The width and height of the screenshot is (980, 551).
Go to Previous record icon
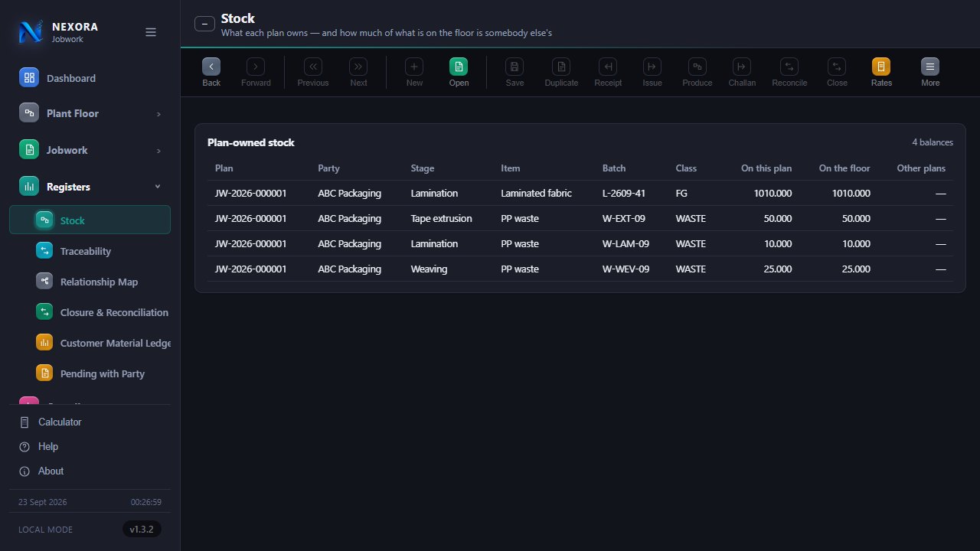(313, 67)
